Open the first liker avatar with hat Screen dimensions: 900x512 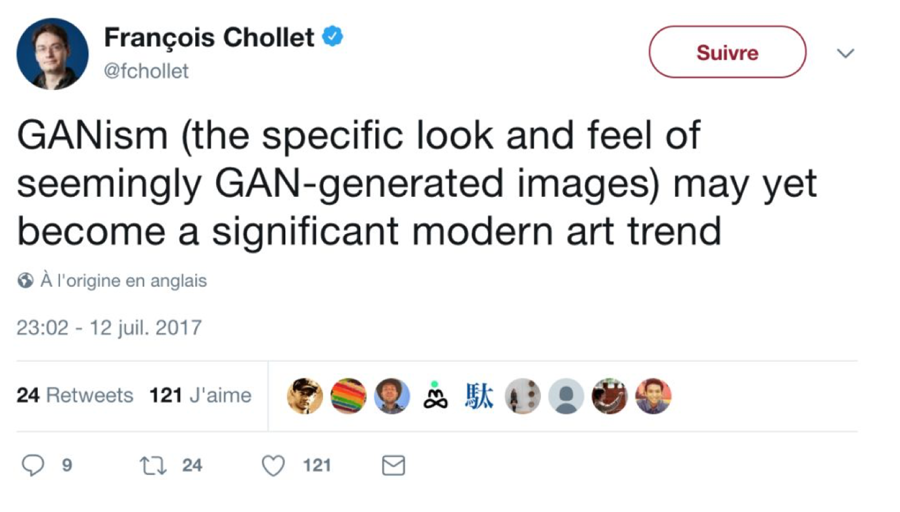coord(305,396)
